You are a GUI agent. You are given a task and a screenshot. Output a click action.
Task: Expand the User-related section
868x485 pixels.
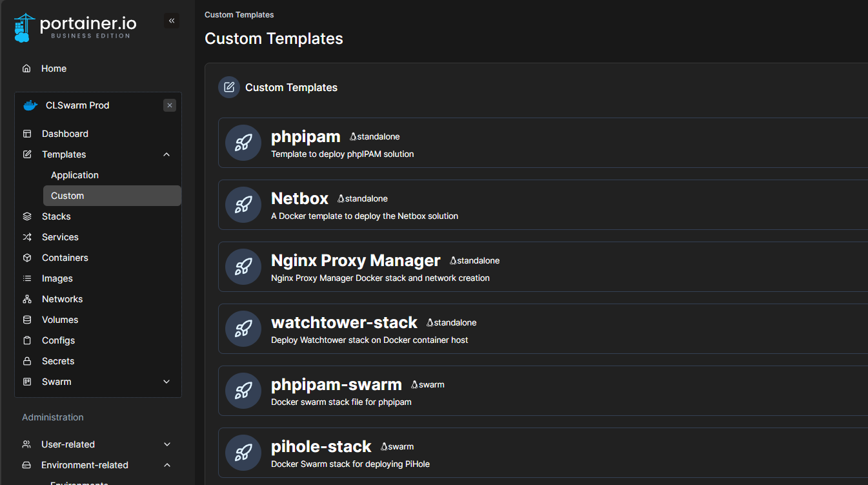click(x=166, y=444)
